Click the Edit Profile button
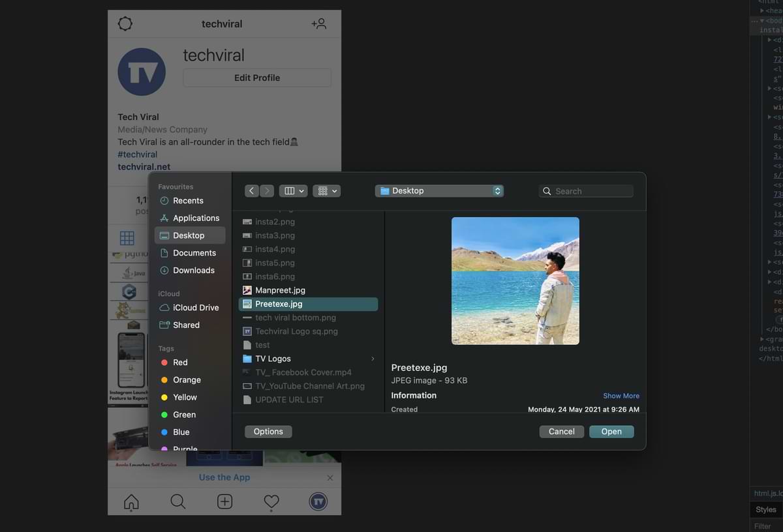 pos(257,78)
